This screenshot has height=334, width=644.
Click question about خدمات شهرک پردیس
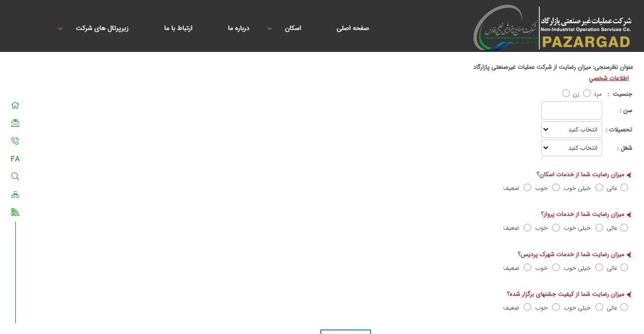[571, 254]
